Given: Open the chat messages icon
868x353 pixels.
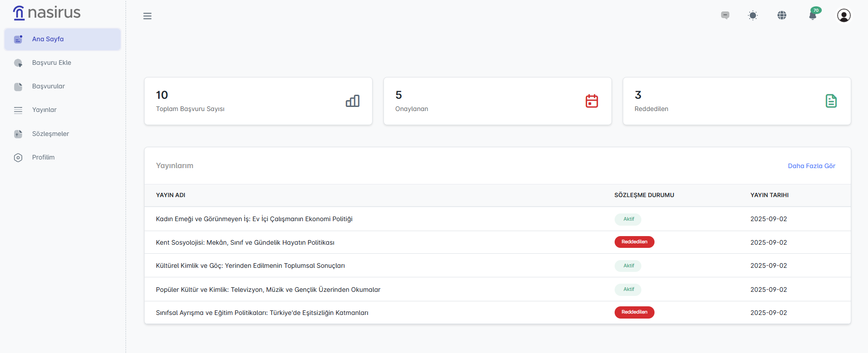Looking at the screenshot, I should [725, 15].
